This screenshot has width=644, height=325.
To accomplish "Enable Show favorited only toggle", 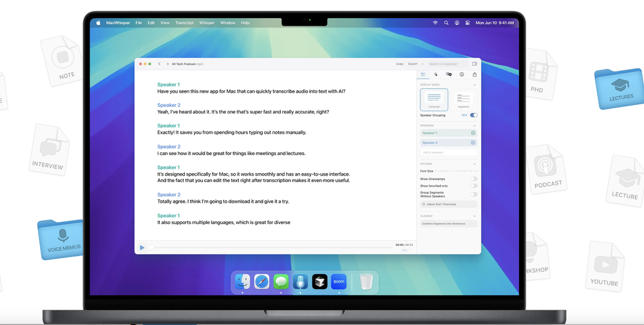I will coord(473,186).
